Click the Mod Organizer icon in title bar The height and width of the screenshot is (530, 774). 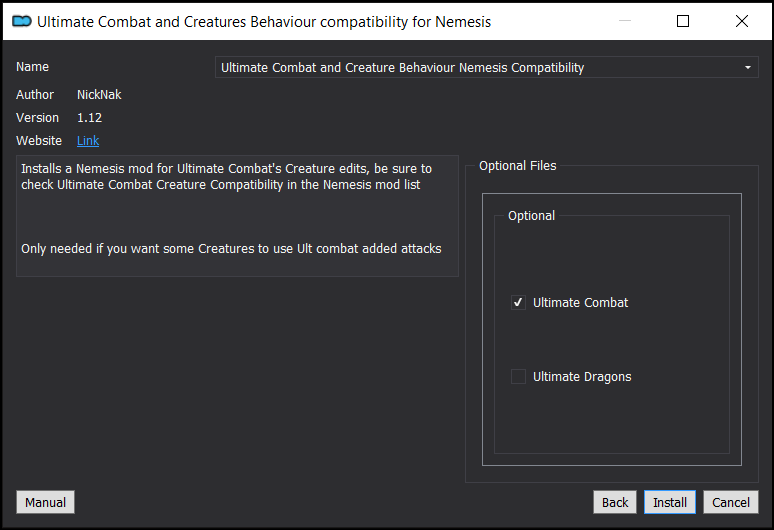22,21
